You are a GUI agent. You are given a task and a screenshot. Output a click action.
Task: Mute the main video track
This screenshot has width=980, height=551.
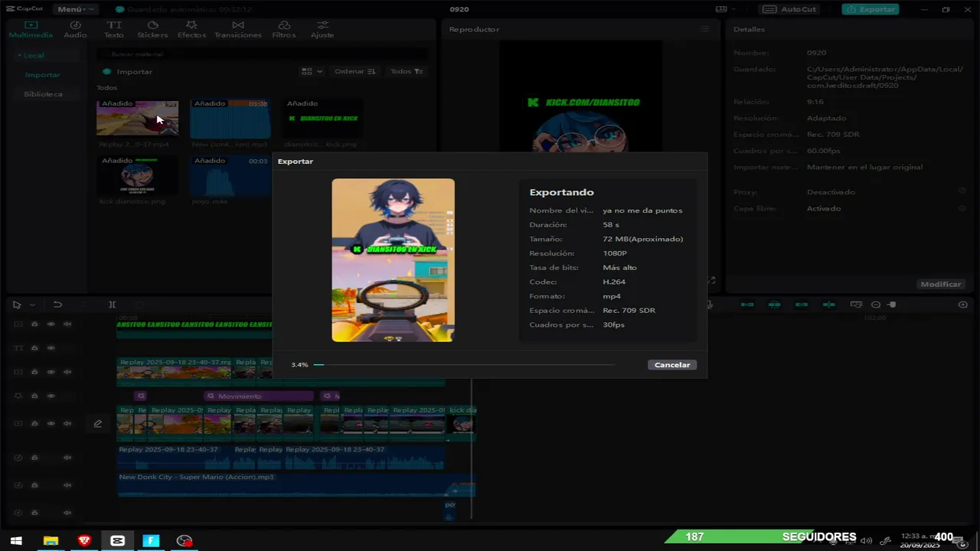[67, 423]
